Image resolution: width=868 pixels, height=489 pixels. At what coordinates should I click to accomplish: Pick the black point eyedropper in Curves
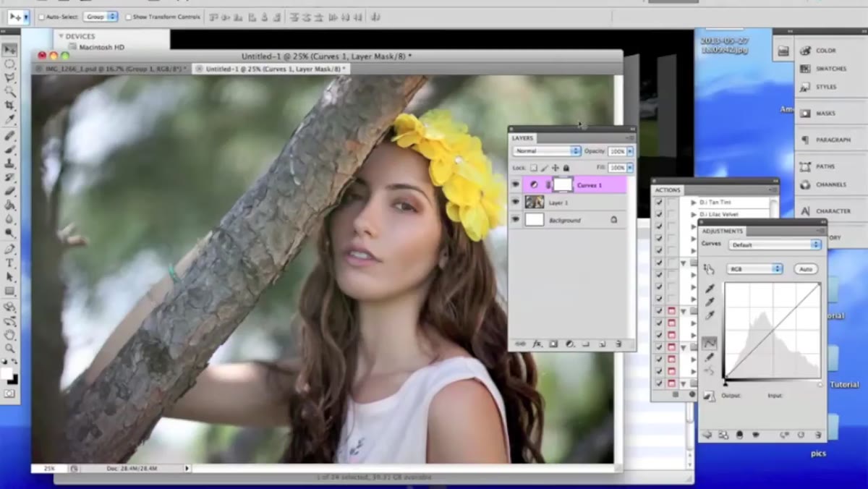pos(710,288)
